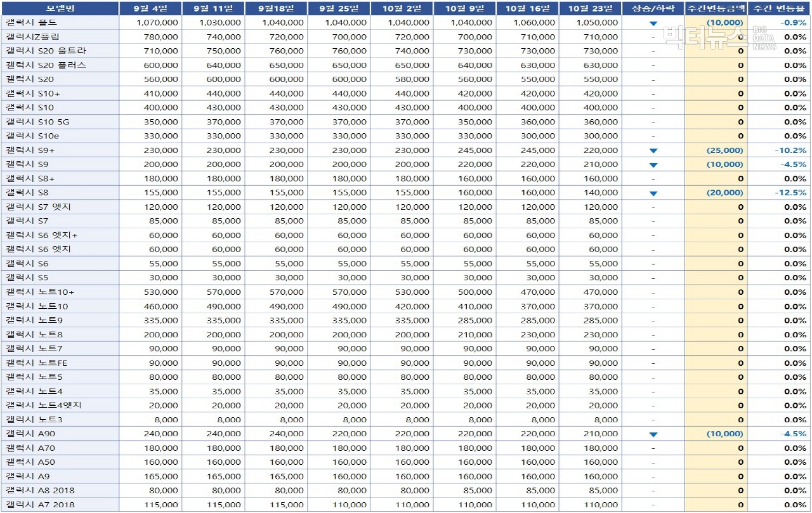Click the 갤럭시 S20 플러스 model name cell

[x=60, y=65]
